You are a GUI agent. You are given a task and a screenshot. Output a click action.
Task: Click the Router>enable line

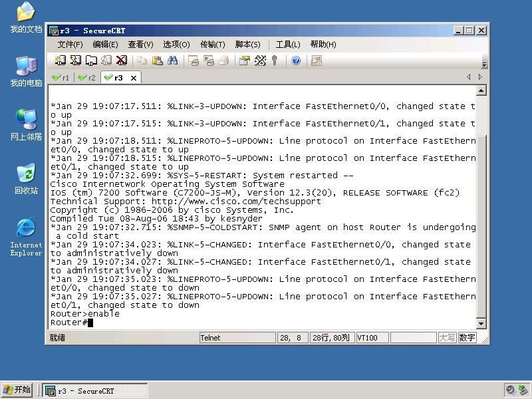(85, 314)
